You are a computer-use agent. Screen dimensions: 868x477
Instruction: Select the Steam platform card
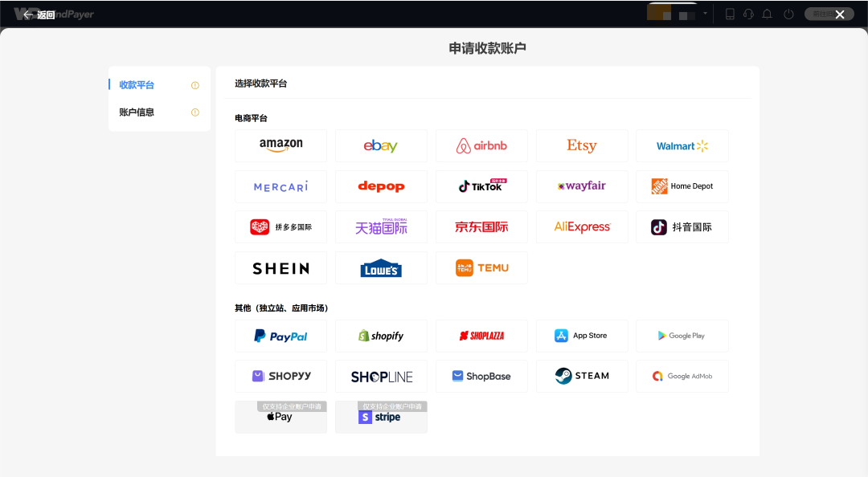point(582,377)
